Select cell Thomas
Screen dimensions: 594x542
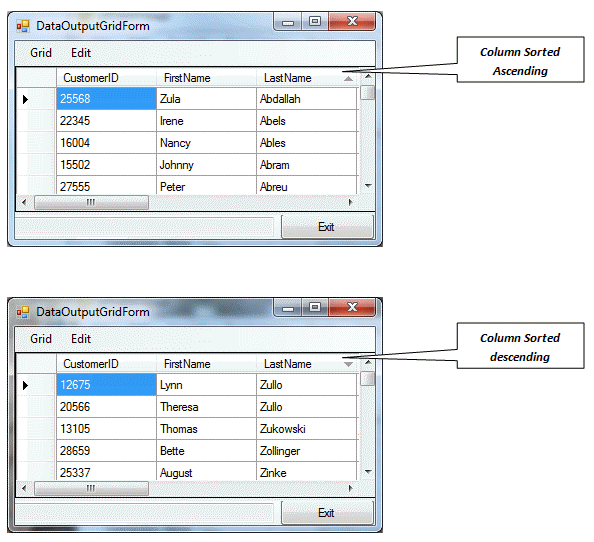[x=206, y=429]
